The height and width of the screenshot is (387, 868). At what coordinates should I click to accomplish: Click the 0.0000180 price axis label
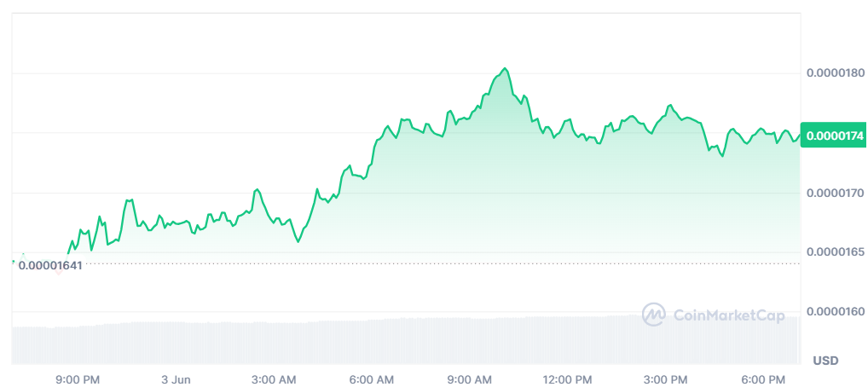click(x=835, y=73)
